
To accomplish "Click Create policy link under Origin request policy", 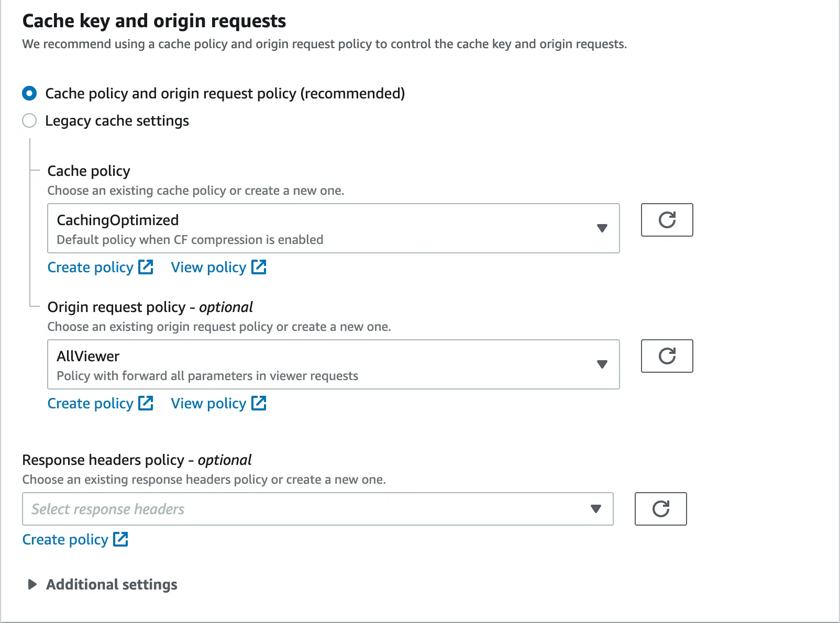I will [x=90, y=403].
